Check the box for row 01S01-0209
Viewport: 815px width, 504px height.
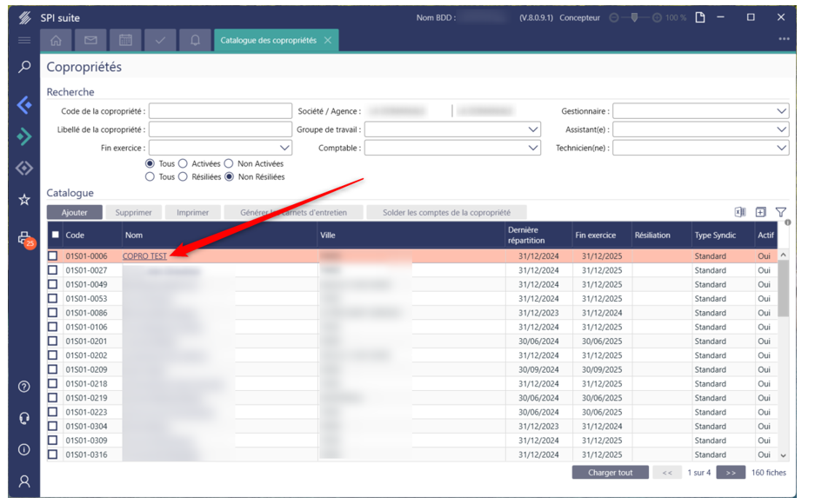point(52,369)
